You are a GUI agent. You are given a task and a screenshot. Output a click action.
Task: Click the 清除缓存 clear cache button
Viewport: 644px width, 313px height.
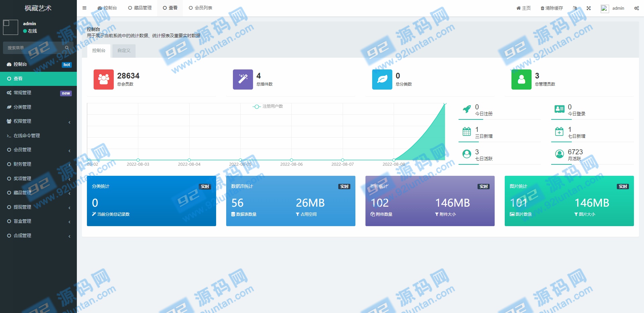click(x=552, y=8)
